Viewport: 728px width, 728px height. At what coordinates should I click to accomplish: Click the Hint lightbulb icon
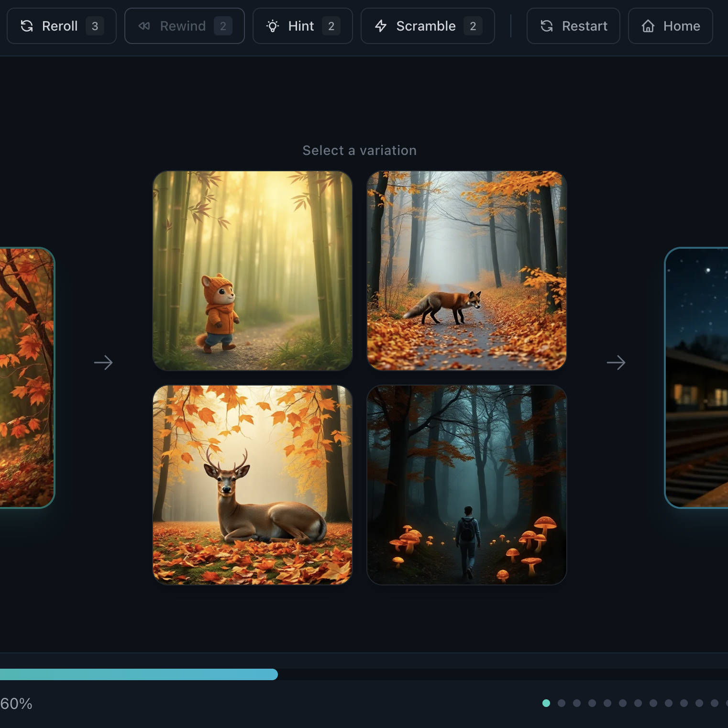point(273,26)
